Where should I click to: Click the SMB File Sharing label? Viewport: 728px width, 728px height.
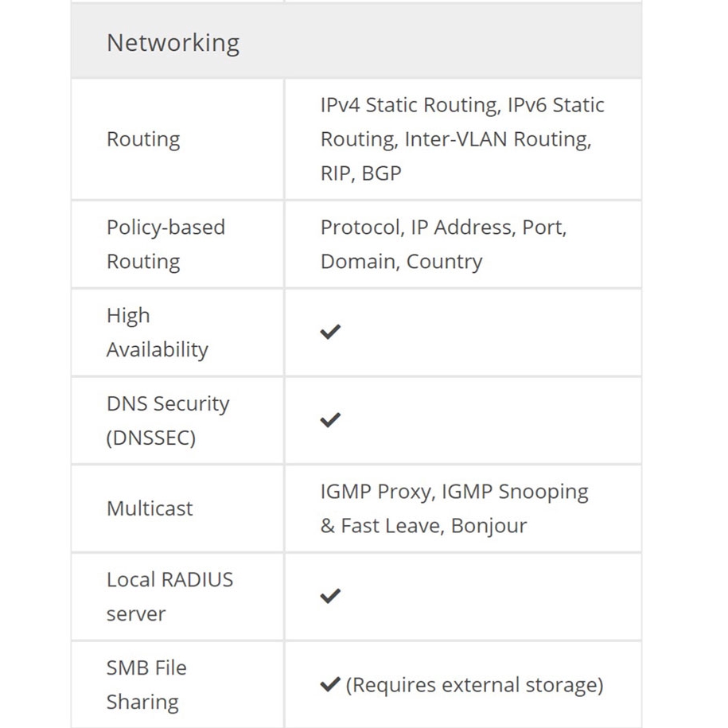point(146,684)
